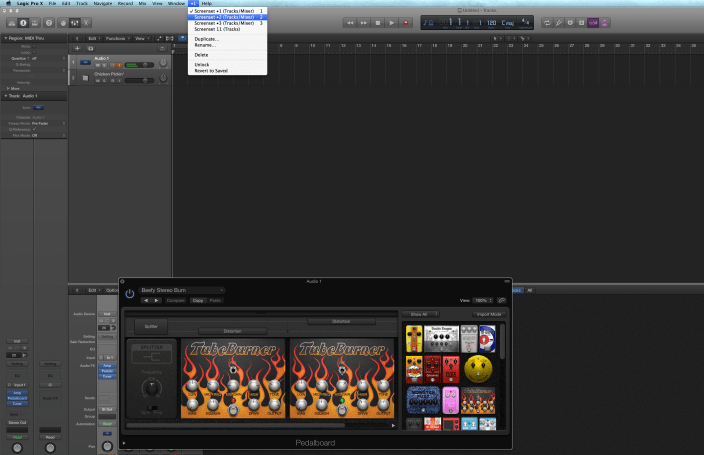
Task: Pick the pink pedal in browser
Action: tap(451, 400)
